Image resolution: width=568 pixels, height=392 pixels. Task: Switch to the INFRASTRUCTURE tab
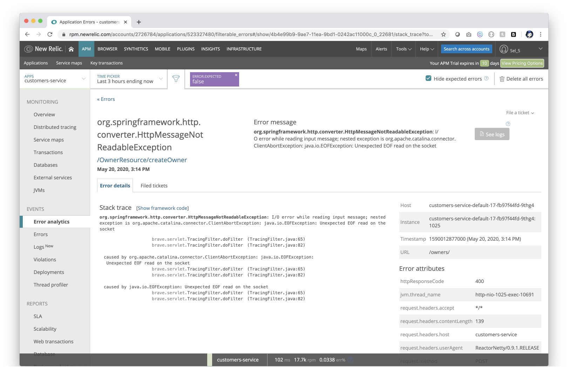pyautogui.click(x=244, y=49)
